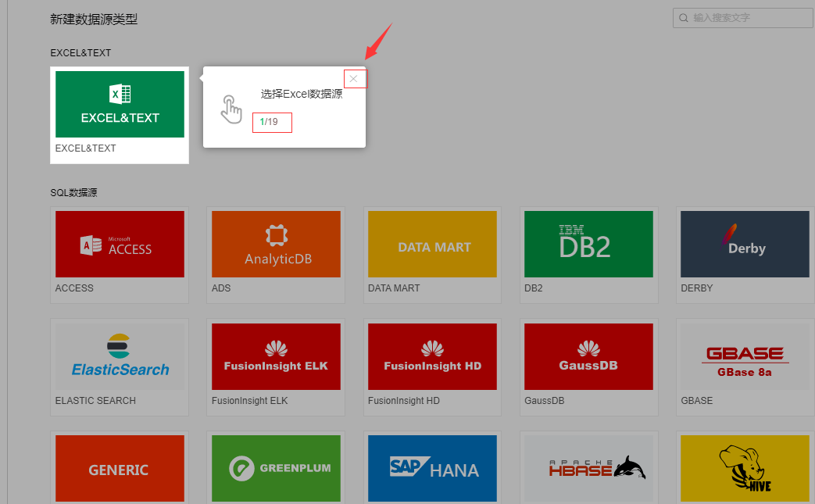The image size is (815, 504).
Task: Click the GaussDB caption label
Action: (544, 401)
